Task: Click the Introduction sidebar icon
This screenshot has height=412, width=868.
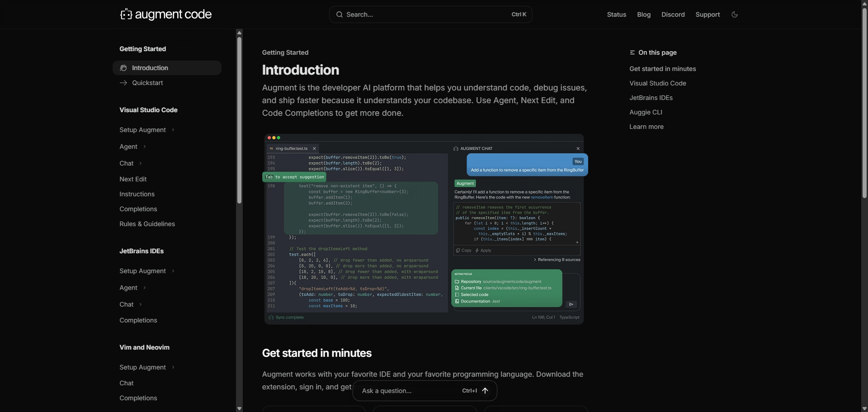Action: pyautogui.click(x=123, y=68)
